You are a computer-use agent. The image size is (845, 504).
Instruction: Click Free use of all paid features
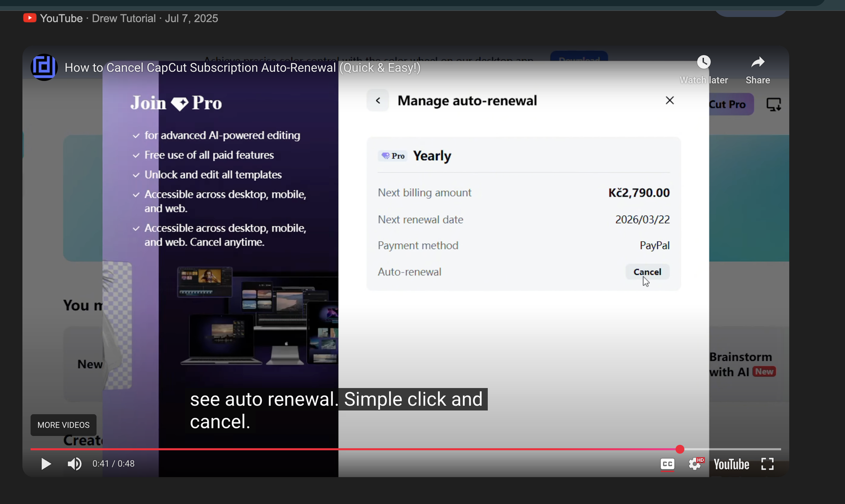(209, 155)
